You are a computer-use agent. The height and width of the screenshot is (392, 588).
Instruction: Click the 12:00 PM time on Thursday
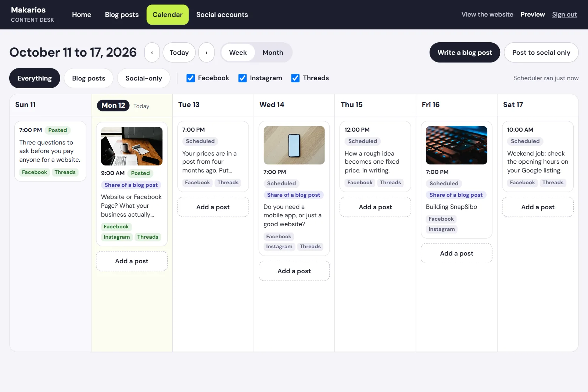(x=357, y=130)
